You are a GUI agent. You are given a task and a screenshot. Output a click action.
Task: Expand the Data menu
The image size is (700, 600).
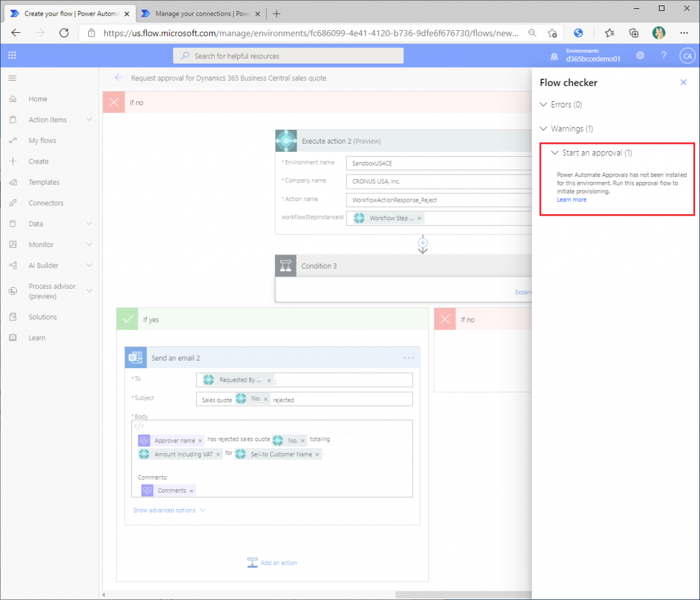click(x=90, y=224)
